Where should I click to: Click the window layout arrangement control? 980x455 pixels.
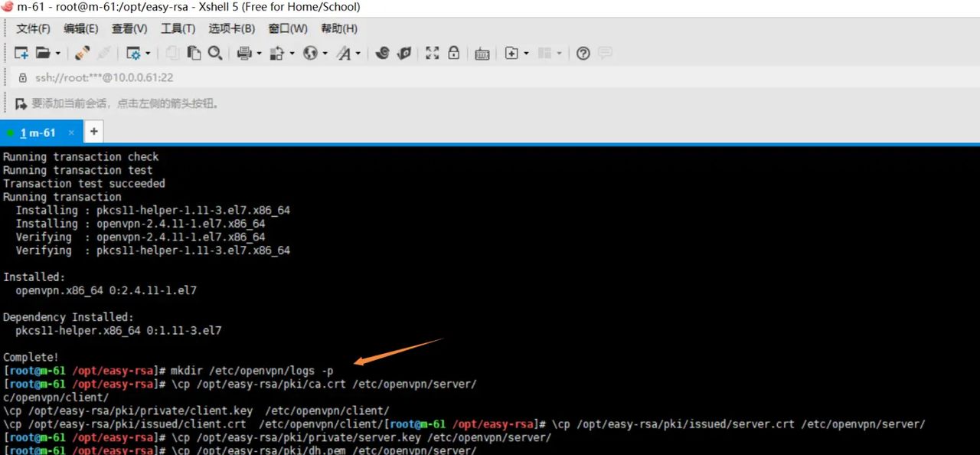[x=546, y=53]
